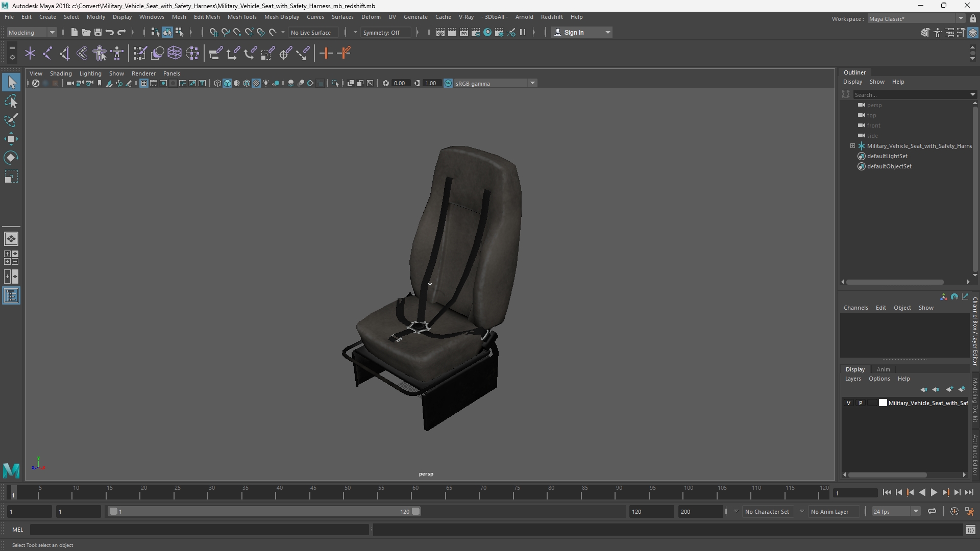The width and height of the screenshot is (980, 551).
Task: Click the Outliner horizontal scrollbar
Action: coord(894,282)
